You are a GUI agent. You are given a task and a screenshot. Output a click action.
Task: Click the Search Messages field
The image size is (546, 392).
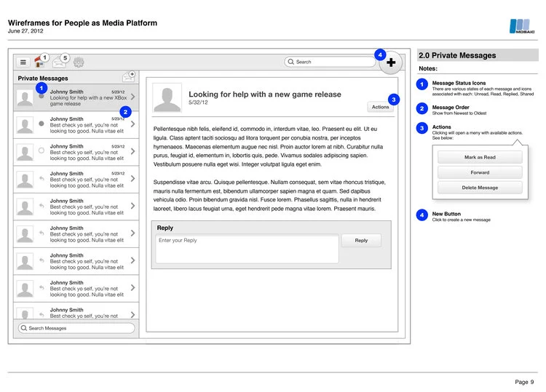point(76,328)
